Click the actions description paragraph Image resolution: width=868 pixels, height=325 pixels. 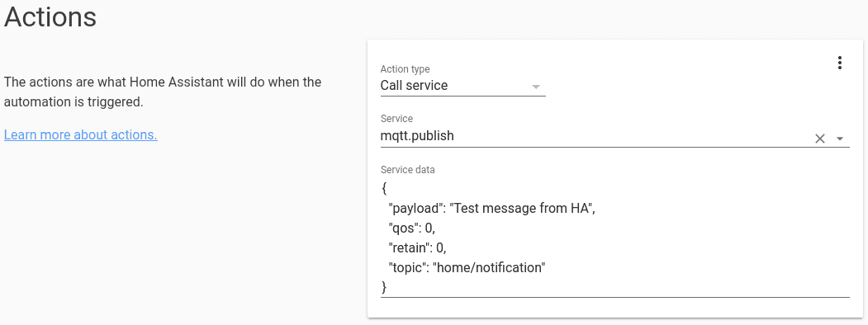pos(163,92)
